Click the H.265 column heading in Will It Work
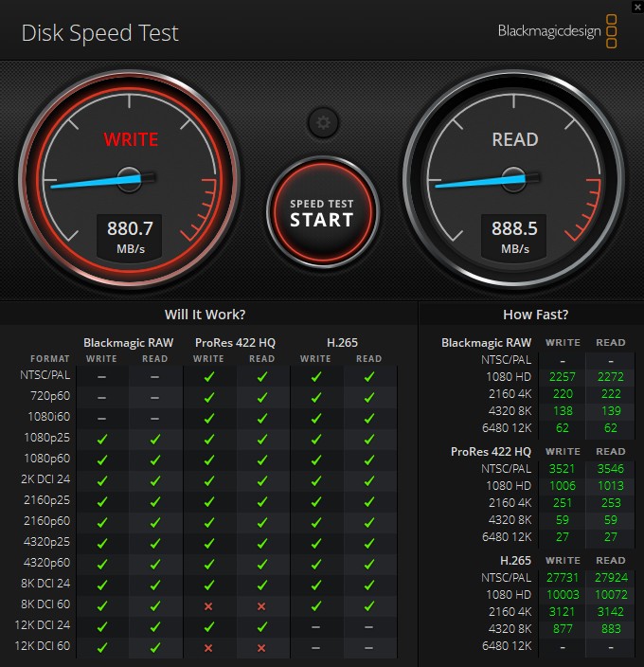The height and width of the screenshot is (667, 644). 342,342
